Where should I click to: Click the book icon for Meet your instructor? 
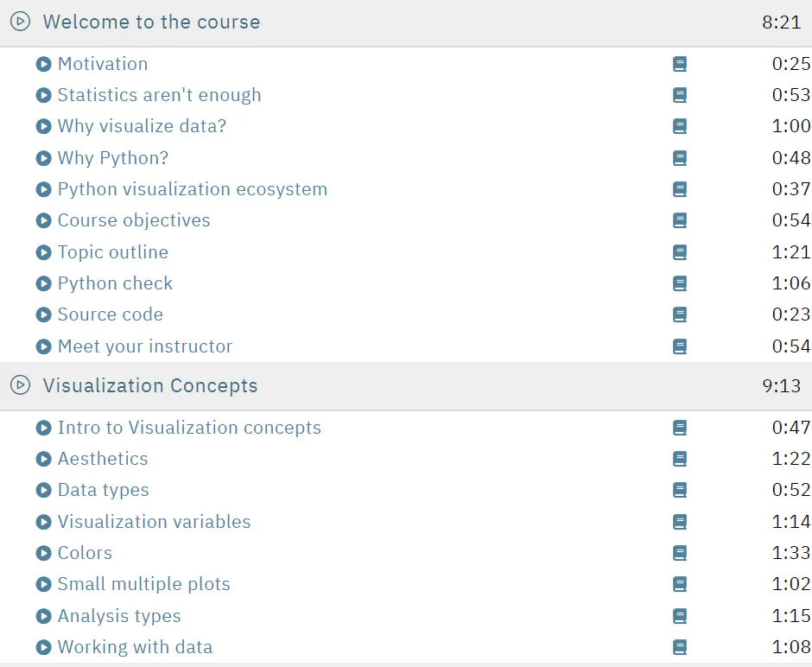(x=680, y=346)
